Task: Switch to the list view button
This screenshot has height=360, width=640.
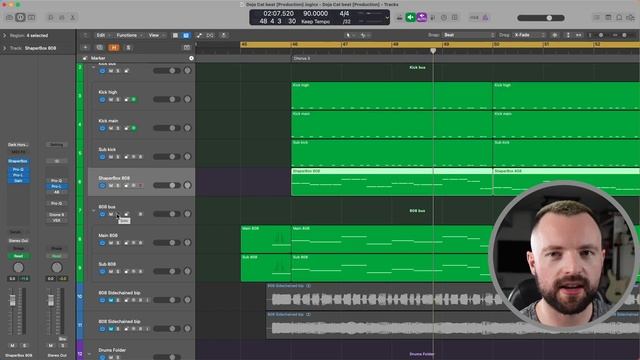Action: pyautogui.click(x=175, y=36)
